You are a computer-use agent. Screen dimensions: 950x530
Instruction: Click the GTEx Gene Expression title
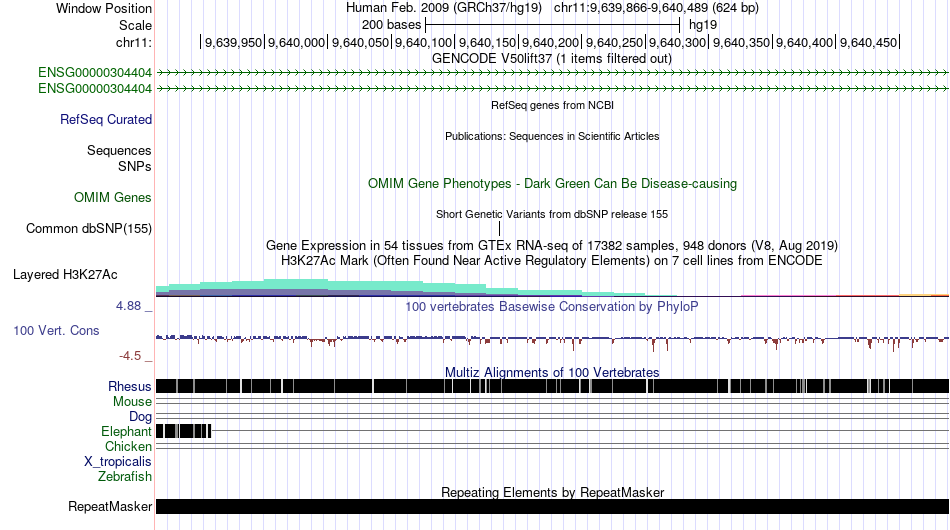[552, 245]
